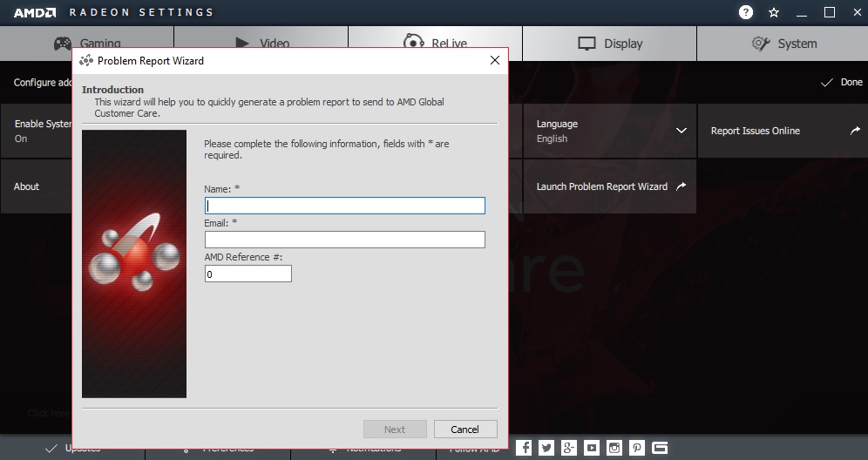Image resolution: width=868 pixels, height=460 pixels.
Task: Click Launch Problem Report Wizard
Action: (x=609, y=186)
